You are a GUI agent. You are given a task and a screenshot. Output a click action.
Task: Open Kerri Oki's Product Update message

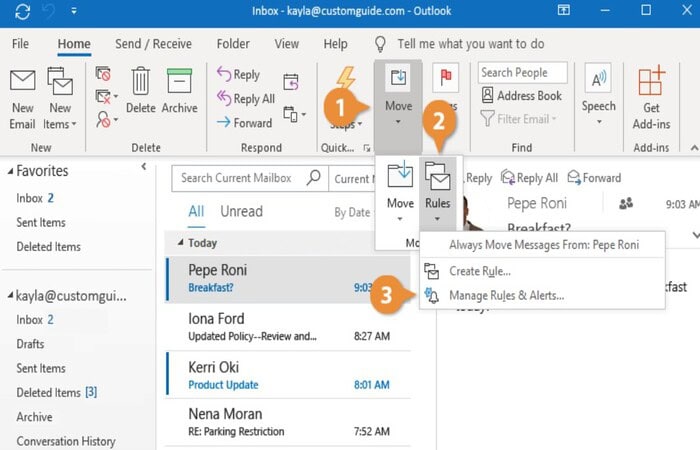coord(288,375)
